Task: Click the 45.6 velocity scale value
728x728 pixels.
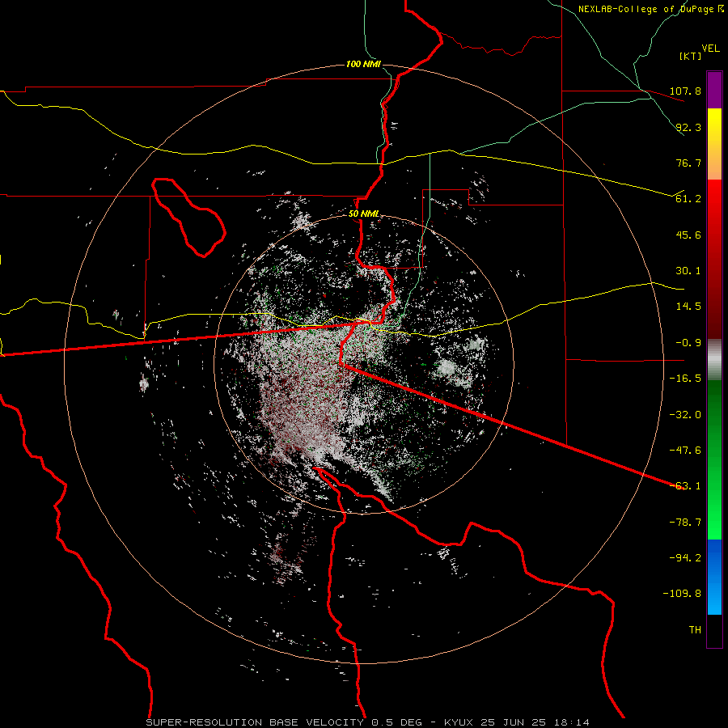Action: coord(688,235)
